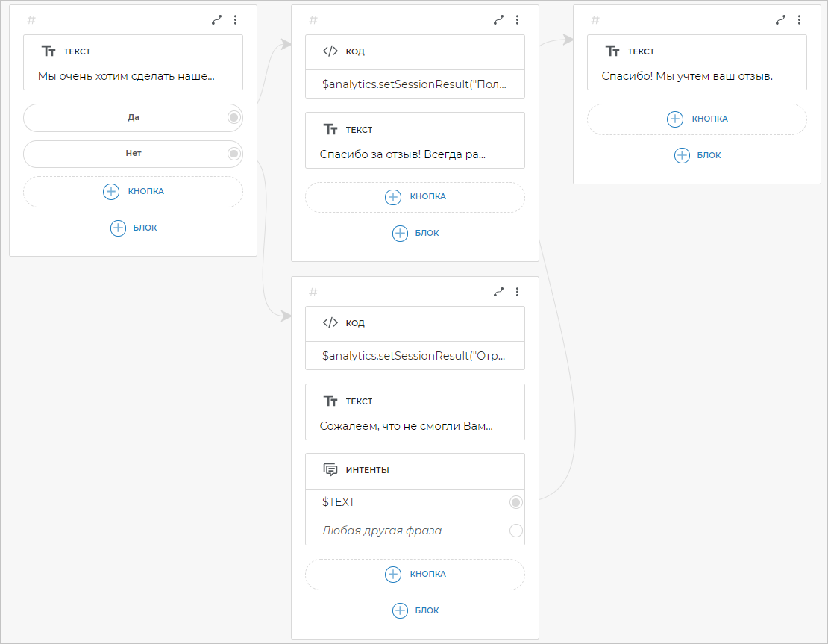
Task: Add a new block (Блок) in the first block
Action: point(133,228)
